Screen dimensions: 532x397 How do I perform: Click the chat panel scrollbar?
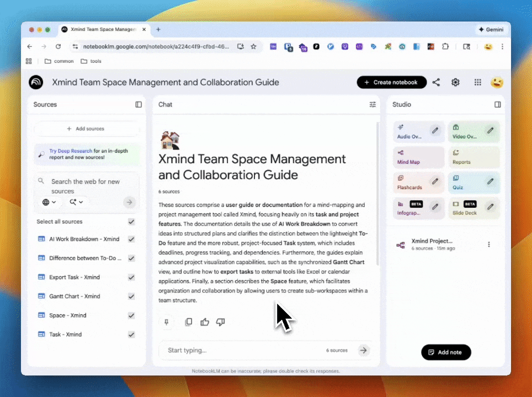click(377, 194)
